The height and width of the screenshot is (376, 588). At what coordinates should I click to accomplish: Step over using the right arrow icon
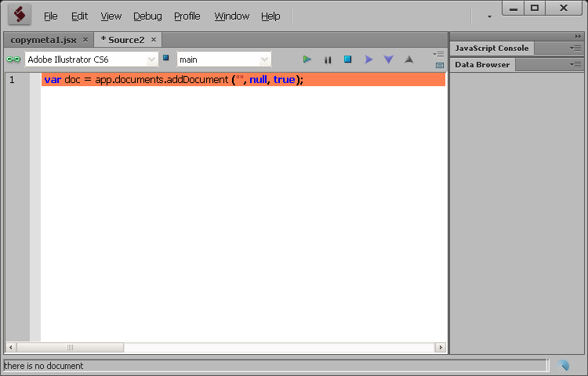pyautogui.click(x=368, y=60)
